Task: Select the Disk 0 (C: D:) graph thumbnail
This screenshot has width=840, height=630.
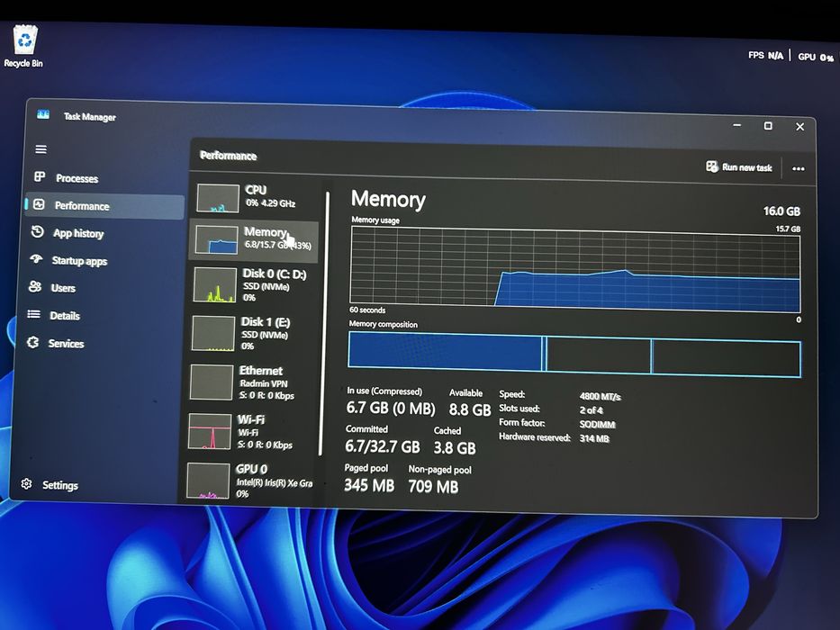Action: [x=215, y=285]
